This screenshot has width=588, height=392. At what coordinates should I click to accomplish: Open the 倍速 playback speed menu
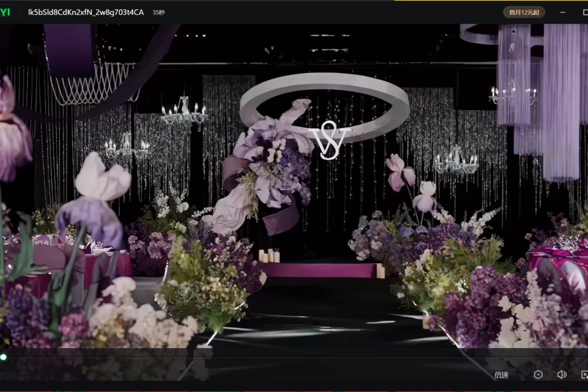(501, 375)
